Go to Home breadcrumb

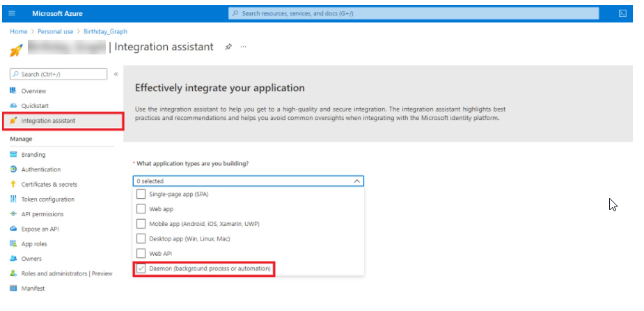click(19, 31)
